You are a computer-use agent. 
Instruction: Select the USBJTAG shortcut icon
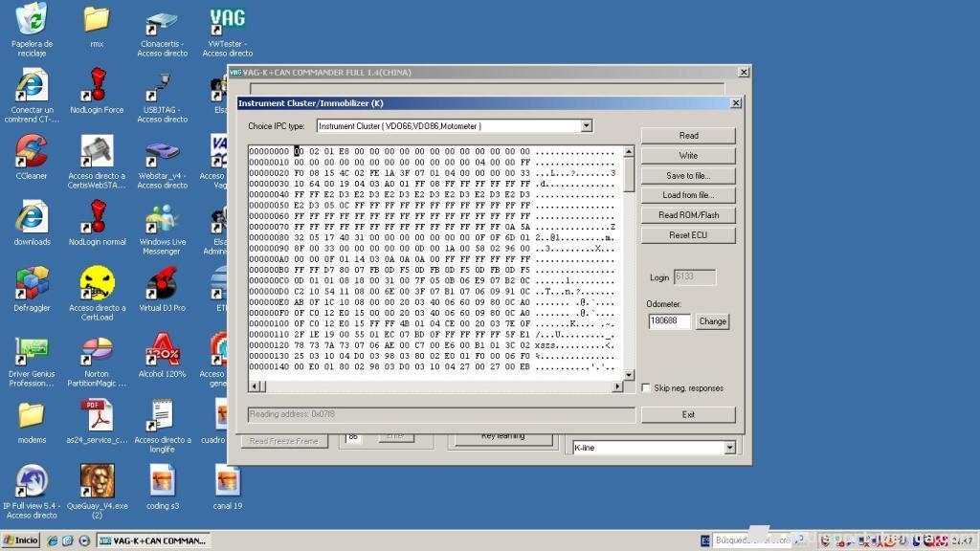pyautogui.click(x=162, y=86)
